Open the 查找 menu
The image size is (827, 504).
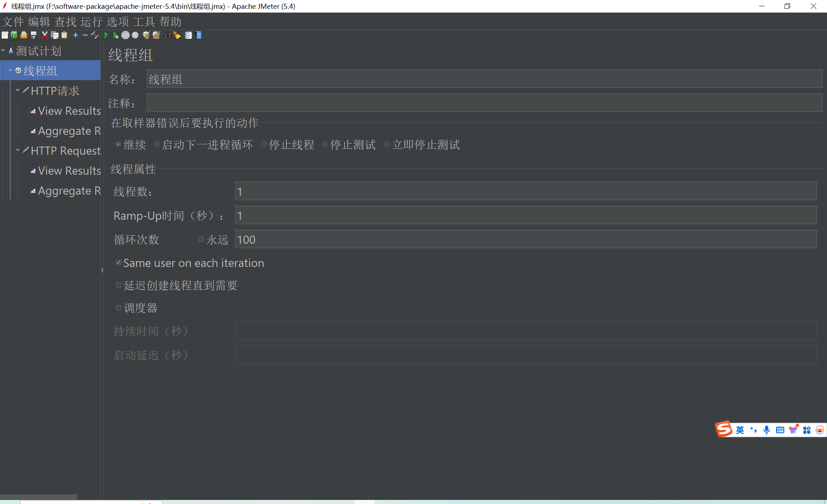pyautogui.click(x=65, y=22)
